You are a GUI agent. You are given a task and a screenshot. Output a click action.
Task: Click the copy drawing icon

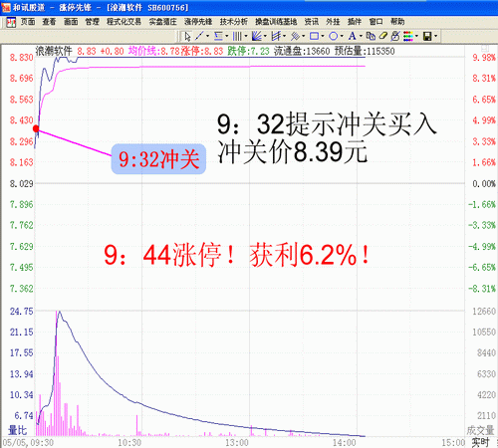pos(371,36)
